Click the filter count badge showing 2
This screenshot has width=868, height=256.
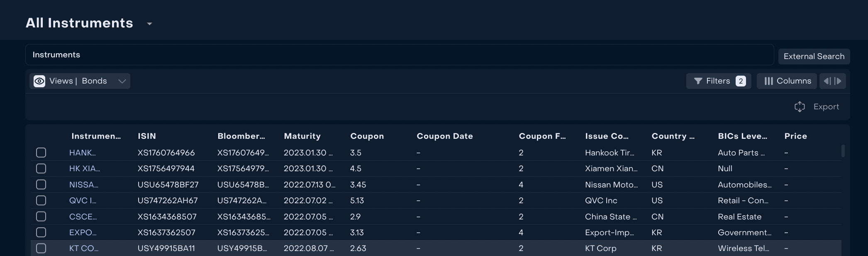pyautogui.click(x=741, y=81)
